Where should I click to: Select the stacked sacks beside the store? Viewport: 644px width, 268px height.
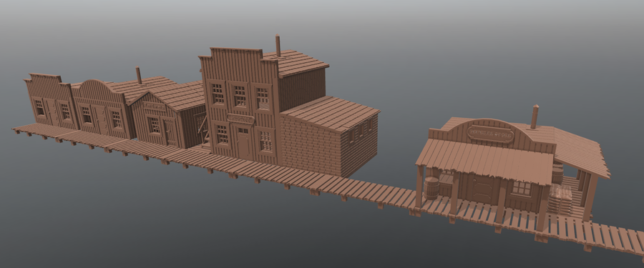[560, 199]
